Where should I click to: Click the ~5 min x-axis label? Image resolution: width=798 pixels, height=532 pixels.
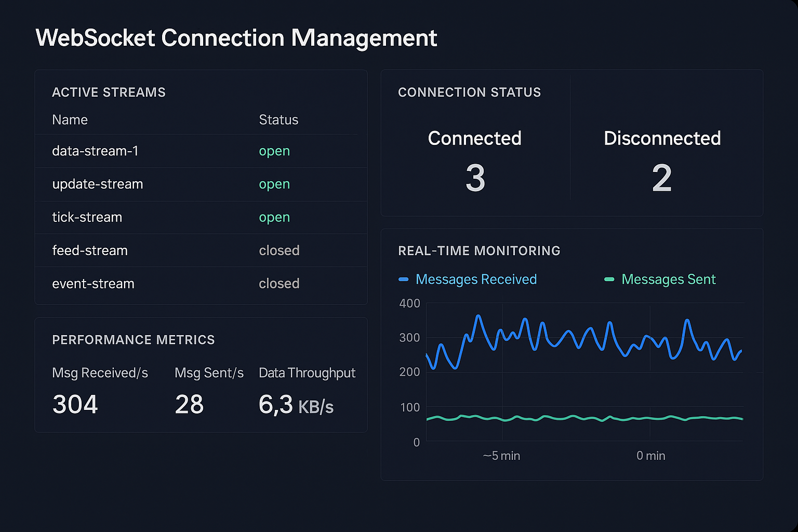501,456
